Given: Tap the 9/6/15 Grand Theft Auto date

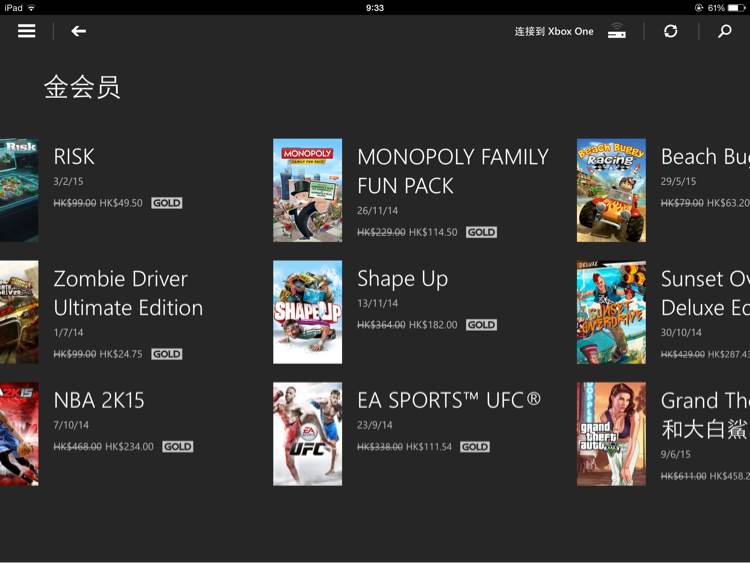Looking at the screenshot, I should tap(676, 454).
